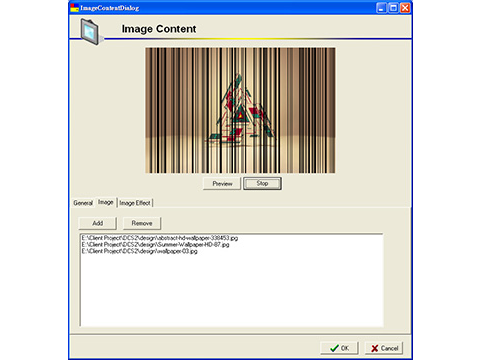This screenshot has height=360, width=480.
Task: Click the Image Content header title
Action: click(x=159, y=29)
